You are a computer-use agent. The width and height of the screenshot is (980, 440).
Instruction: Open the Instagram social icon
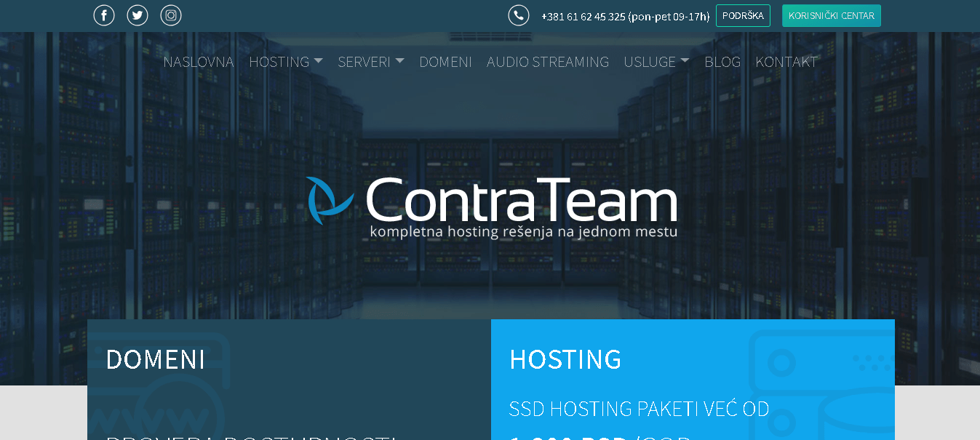[x=171, y=15]
